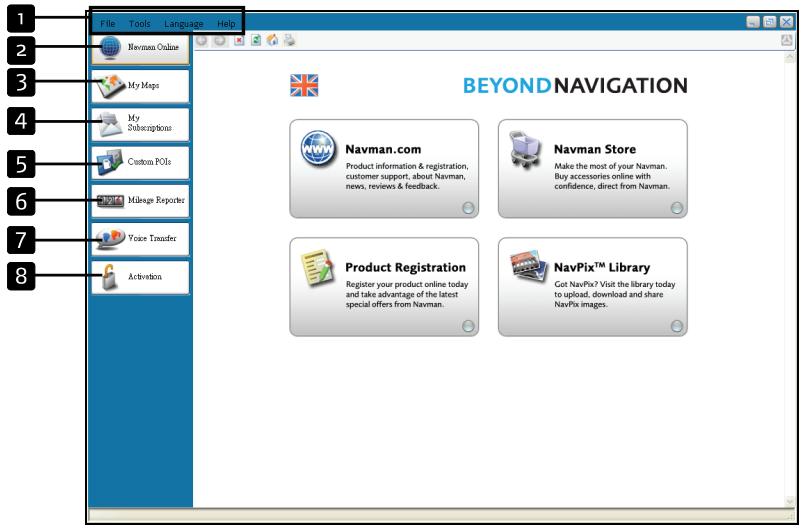Viewport: 801px width, 528px height.
Task: Open the File menu
Action: (108, 24)
